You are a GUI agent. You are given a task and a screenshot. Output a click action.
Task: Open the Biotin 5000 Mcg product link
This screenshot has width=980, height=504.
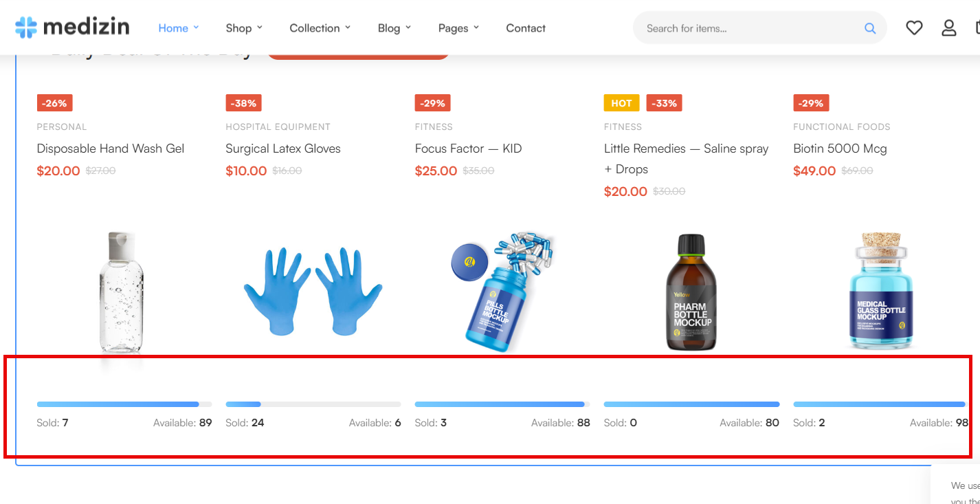tap(840, 149)
